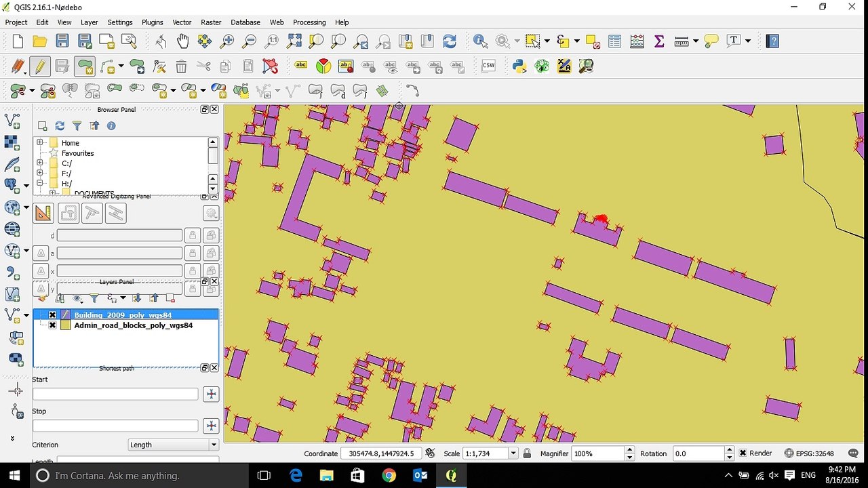Click the Zoom In magnifier tool
The width and height of the screenshot is (868, 488).
pyautogui.click(x=227, y=41)
